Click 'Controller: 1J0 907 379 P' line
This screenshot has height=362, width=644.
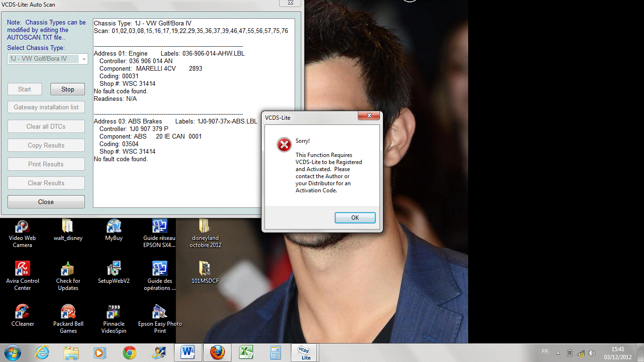[x=134, y=129]
